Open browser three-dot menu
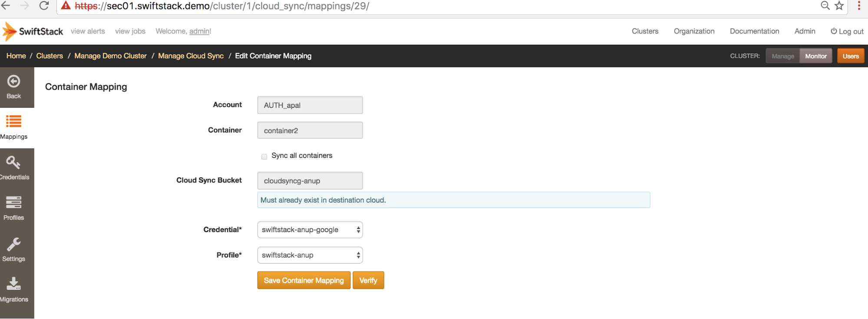 click(x=859, y=6)
